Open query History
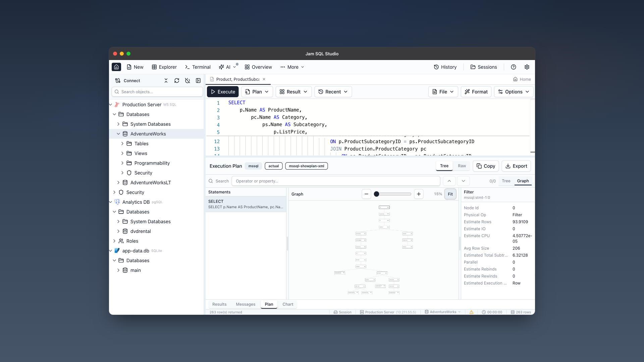Viewport: 644px width, 362px height. point(445,67)
